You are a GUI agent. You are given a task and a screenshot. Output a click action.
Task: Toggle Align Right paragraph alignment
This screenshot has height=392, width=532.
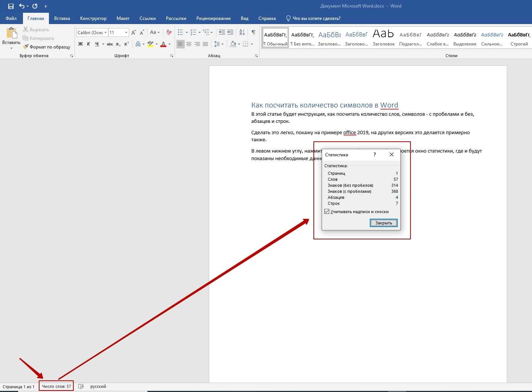197,44
